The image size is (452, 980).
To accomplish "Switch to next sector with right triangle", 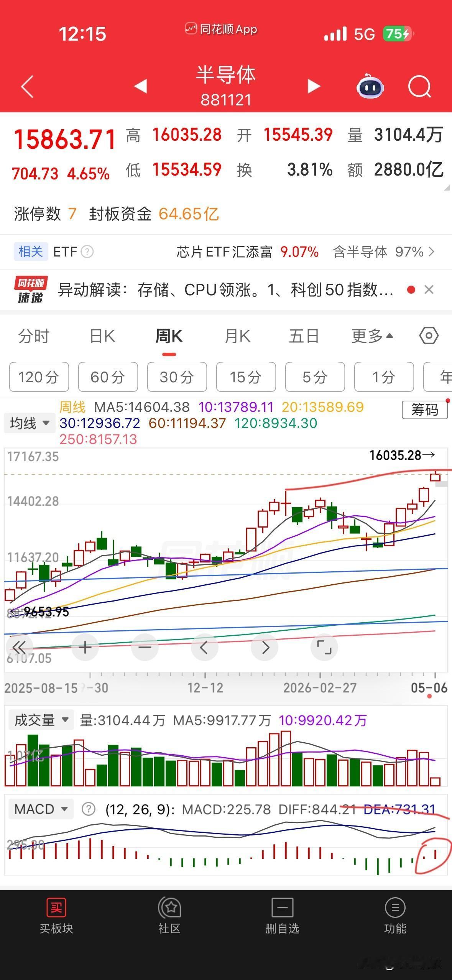I will pyautogui.click(x=314, y=86).
